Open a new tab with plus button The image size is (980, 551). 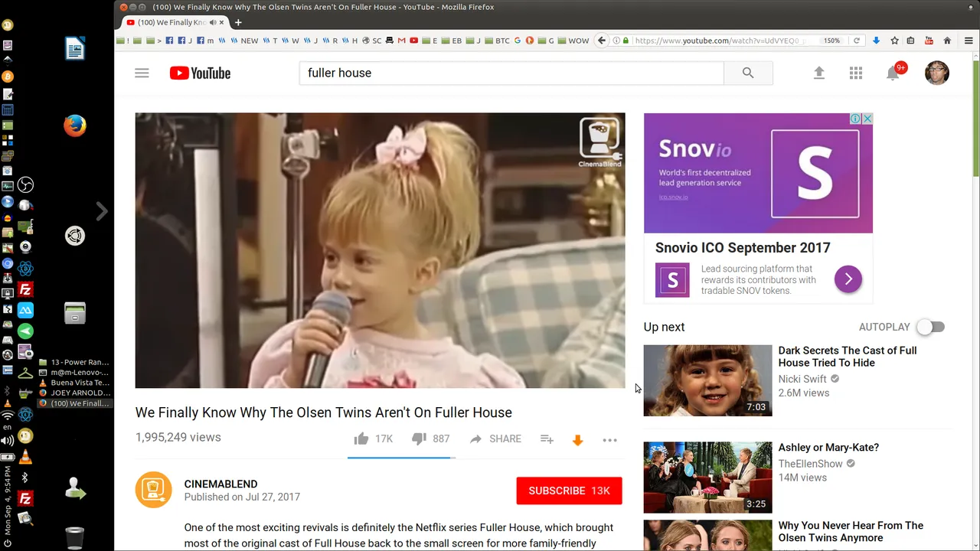click(x=238, y=22)
